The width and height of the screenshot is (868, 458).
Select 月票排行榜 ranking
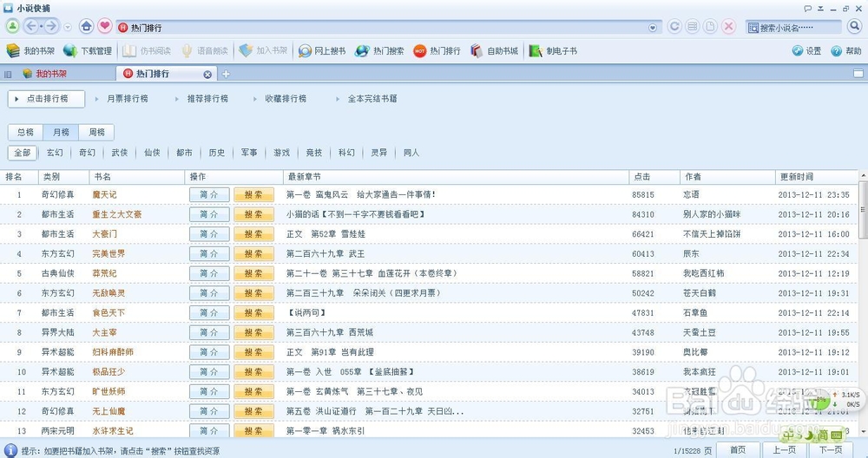[128, 99]
